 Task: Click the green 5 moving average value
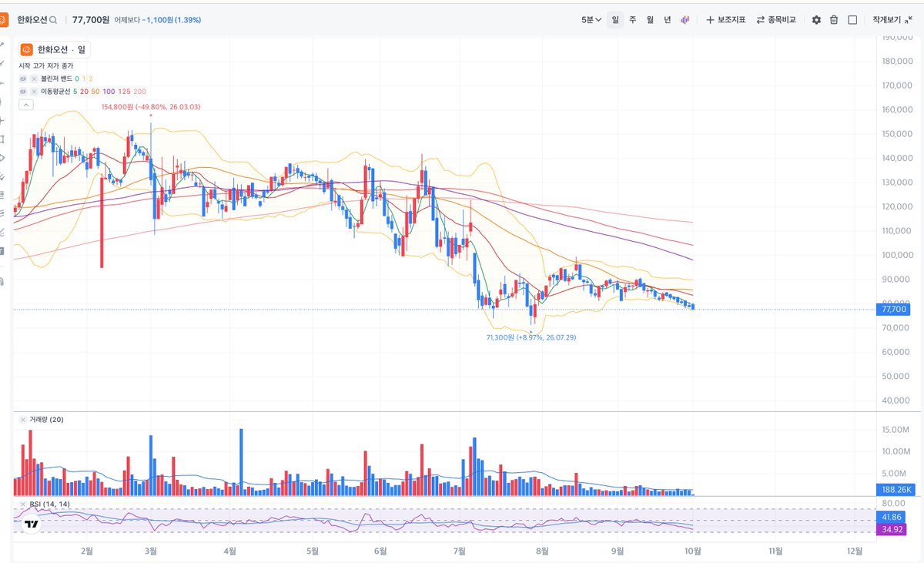click(75, 91)
